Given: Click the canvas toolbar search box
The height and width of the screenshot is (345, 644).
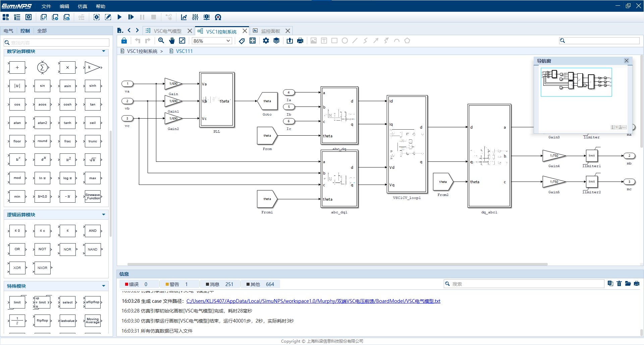Looking at the screenshot, I should (x=599, y=41).
